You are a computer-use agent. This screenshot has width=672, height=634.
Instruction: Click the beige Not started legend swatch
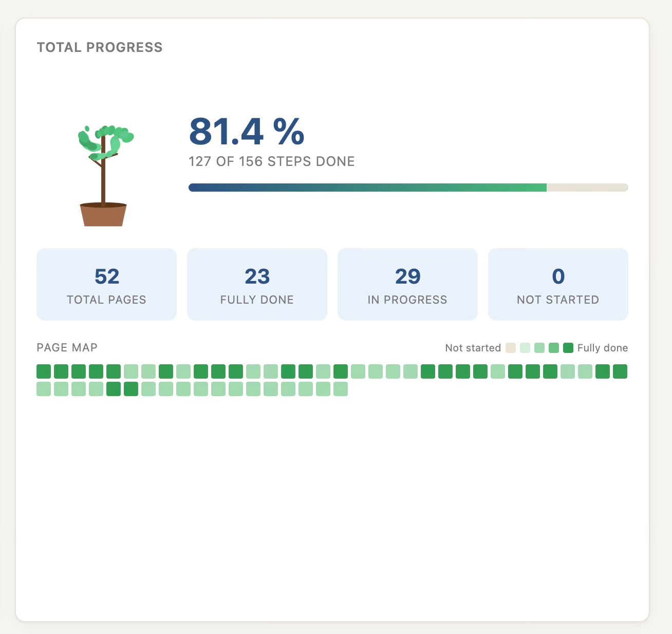[511, 348]
